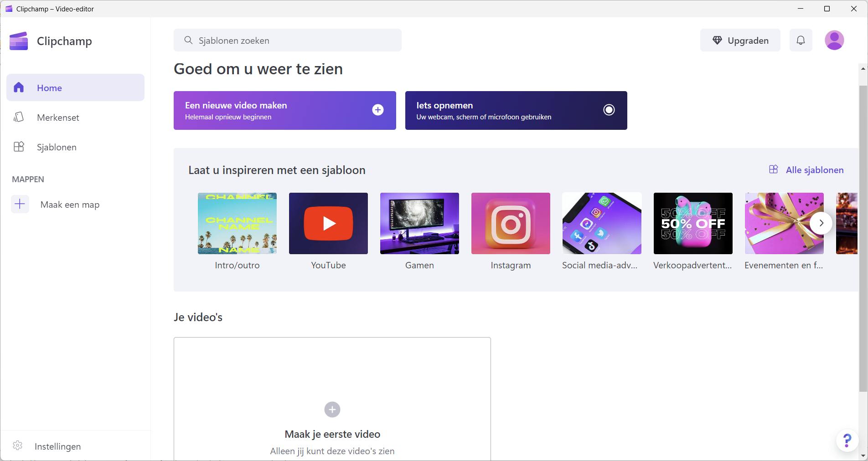Open the 50% OFF Verkoopadvertent... thumbnail

coord(693,223)
